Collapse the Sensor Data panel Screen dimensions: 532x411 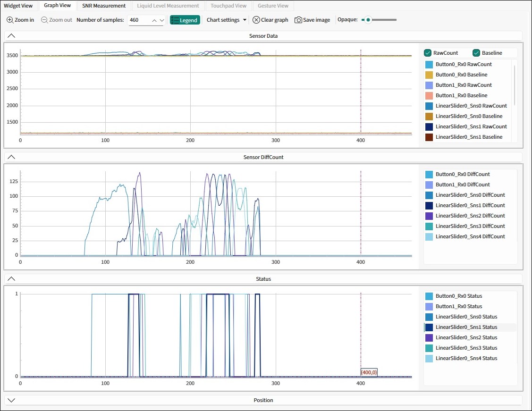click(12, 36)
